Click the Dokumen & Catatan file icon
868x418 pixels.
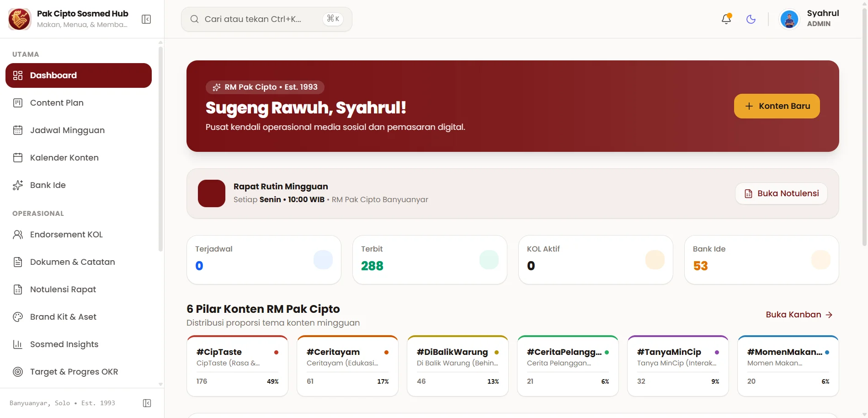(x=18, y=262)
